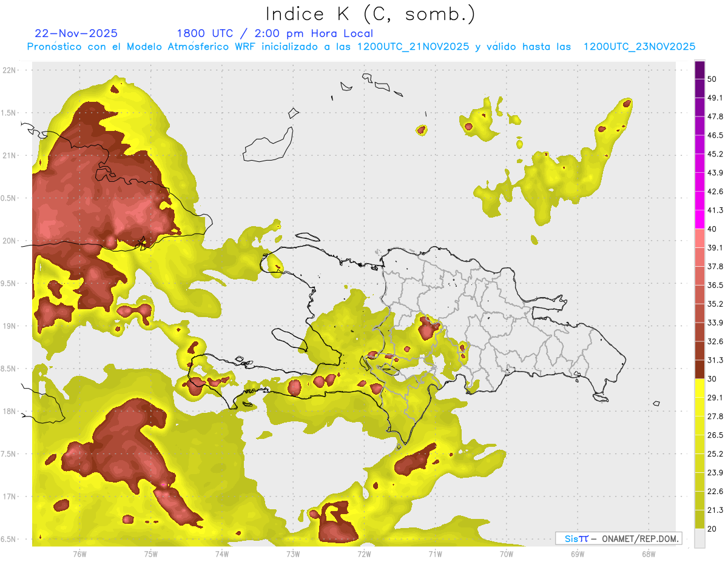Click the "70W" longitude label

(507, 554)
